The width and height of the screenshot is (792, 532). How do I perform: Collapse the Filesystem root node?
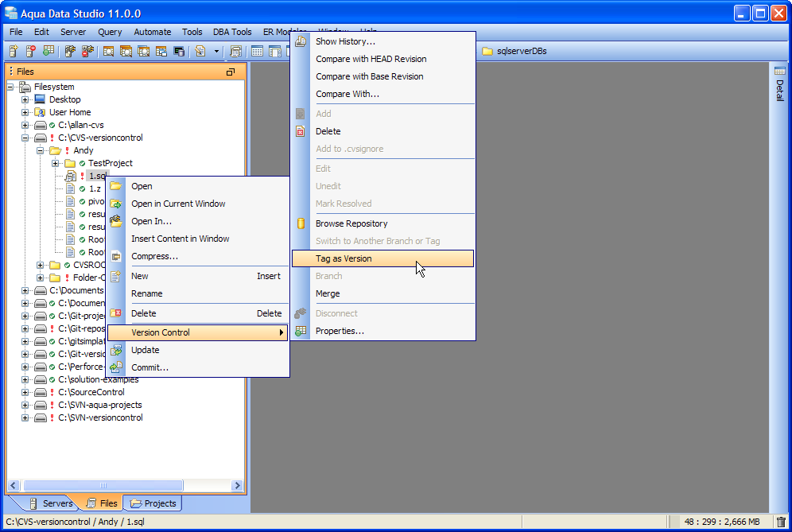(10, 87)
